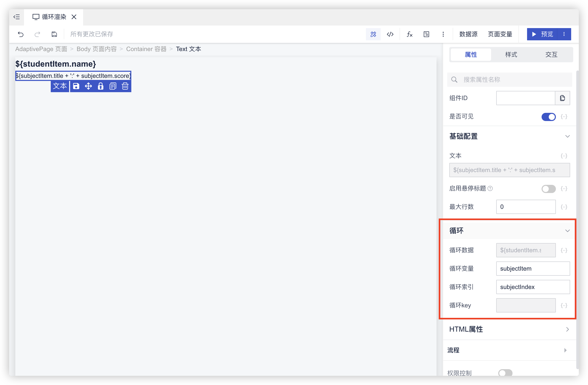This screenshot has width=588, height=385.
Task: Toggle the 权限控制 switch
Action: click(505, 373)
